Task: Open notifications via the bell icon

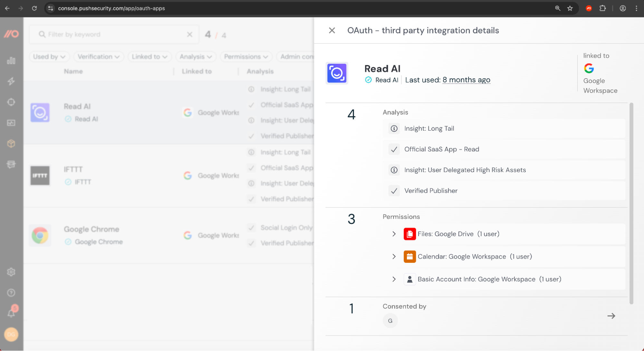Action: point(11,313)
